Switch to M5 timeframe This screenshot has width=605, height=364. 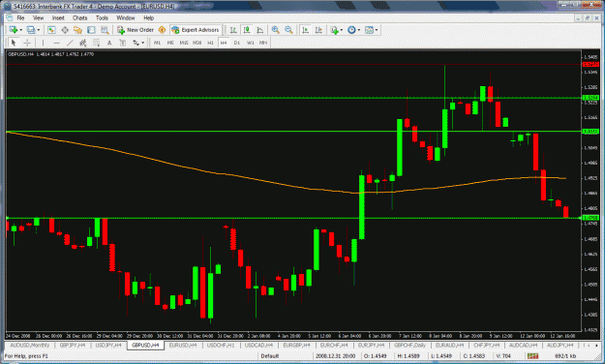(x=170, y=43)
